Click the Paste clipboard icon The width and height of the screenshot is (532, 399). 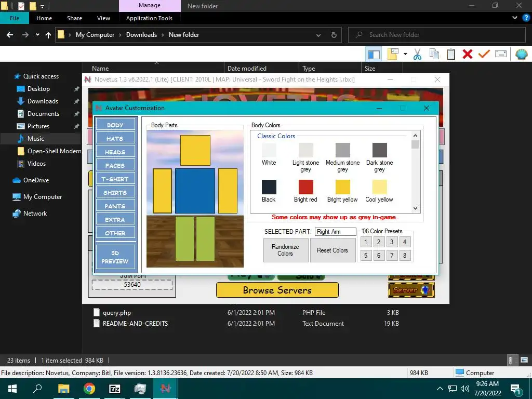[451, 54]
